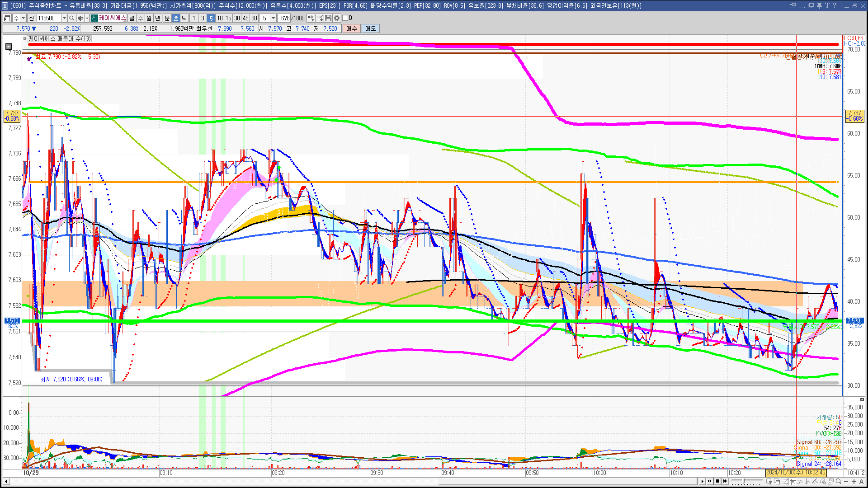Click the stop button in replay controls
This screenshot has height=488, width=868.
[717, 481]
